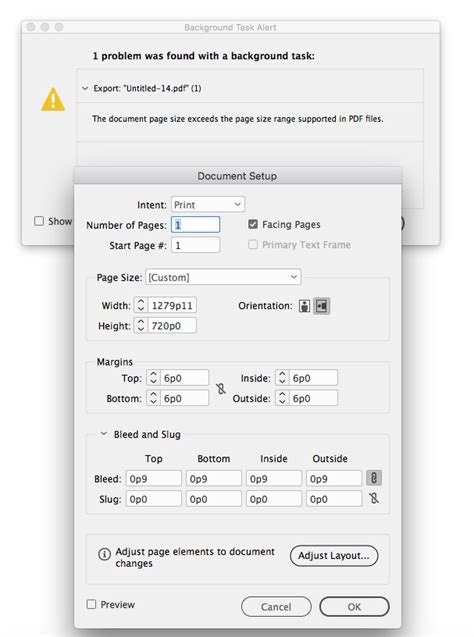Click the Start Page # field
Screen dimensions: 474x637
tap(196, 245)
